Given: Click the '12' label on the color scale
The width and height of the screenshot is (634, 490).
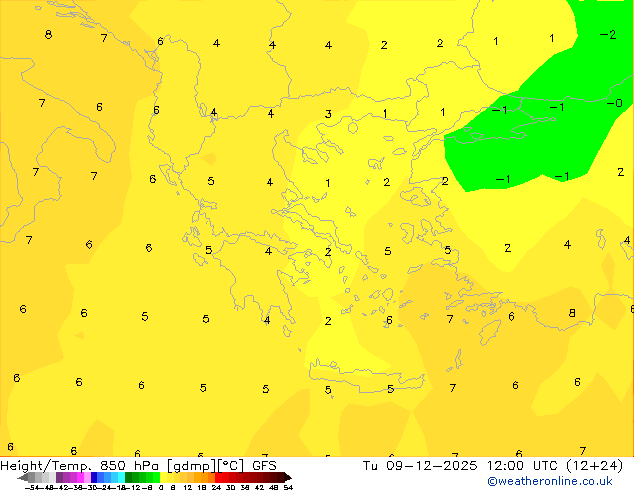Looking at the screenshot, I should [x=188, y=487].
